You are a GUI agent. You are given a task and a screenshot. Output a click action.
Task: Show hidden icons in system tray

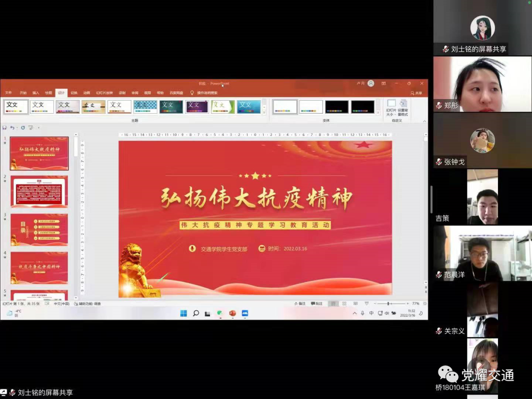coord(354,313)
